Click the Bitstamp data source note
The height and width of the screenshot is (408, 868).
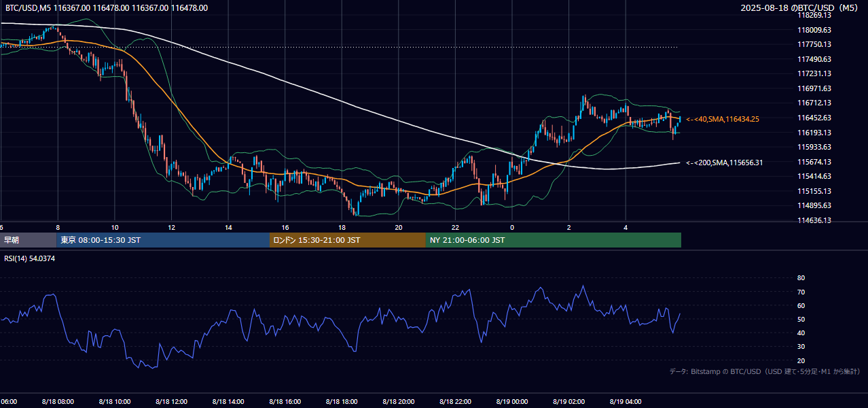765,372
